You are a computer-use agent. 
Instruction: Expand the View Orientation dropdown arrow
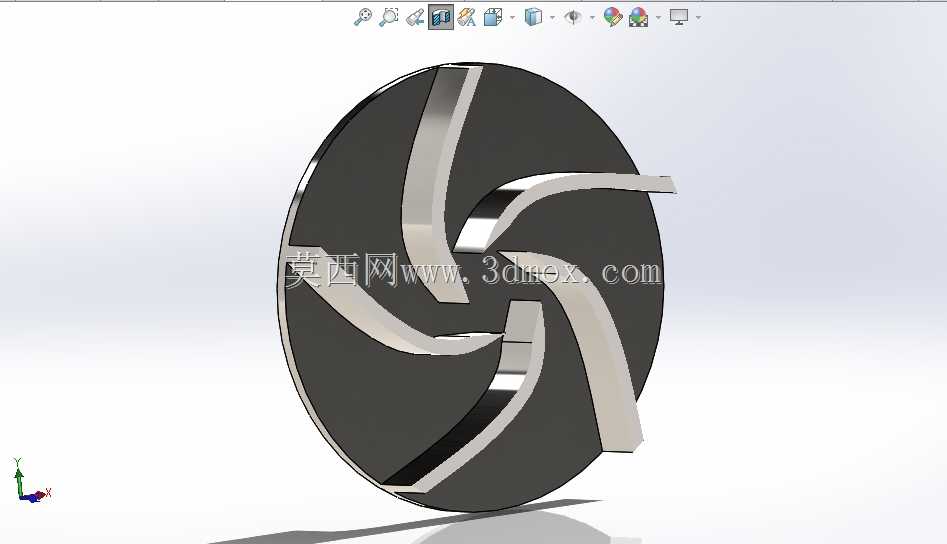(x=512, y=17)
